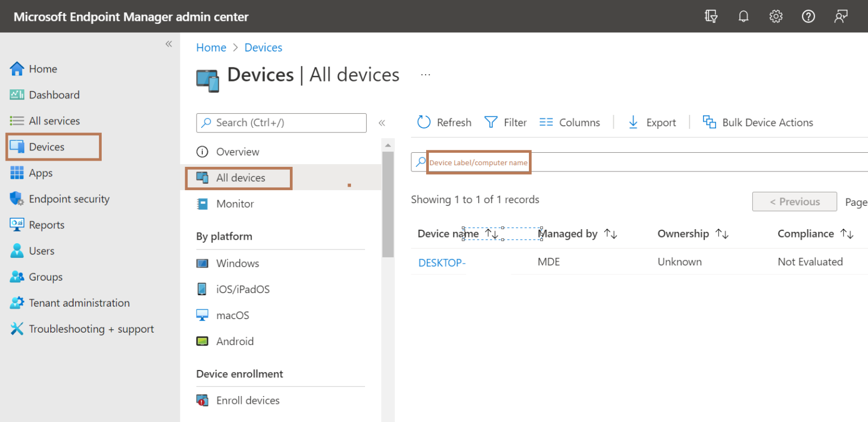
Task: Click the Groups people icon
Action: tap(17, 277)
